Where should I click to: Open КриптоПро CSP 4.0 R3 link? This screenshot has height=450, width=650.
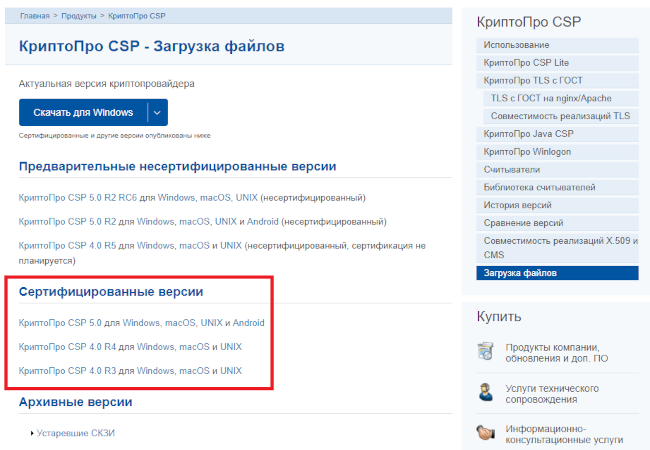tap(67, 371)
